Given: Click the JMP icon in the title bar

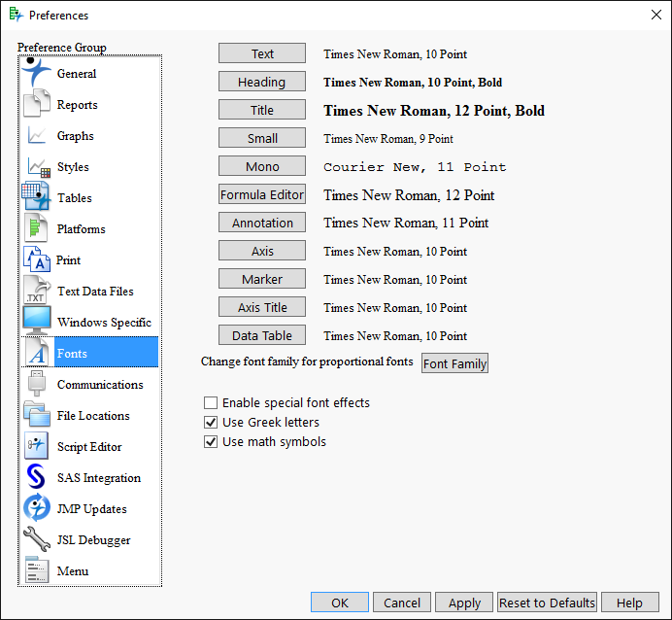Looking at the screenshot, I should (x=16, y=15).
